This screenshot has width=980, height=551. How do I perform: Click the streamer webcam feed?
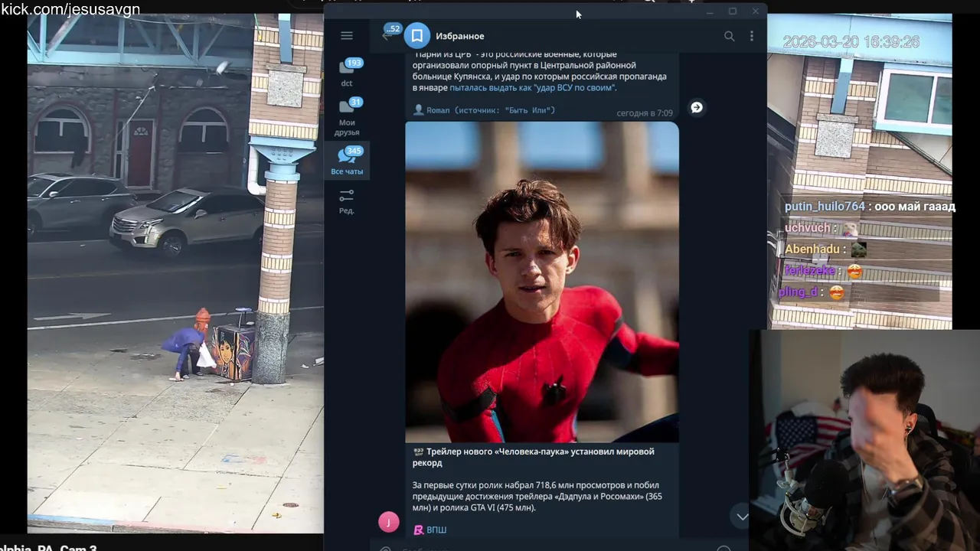[x=864, y=440]
